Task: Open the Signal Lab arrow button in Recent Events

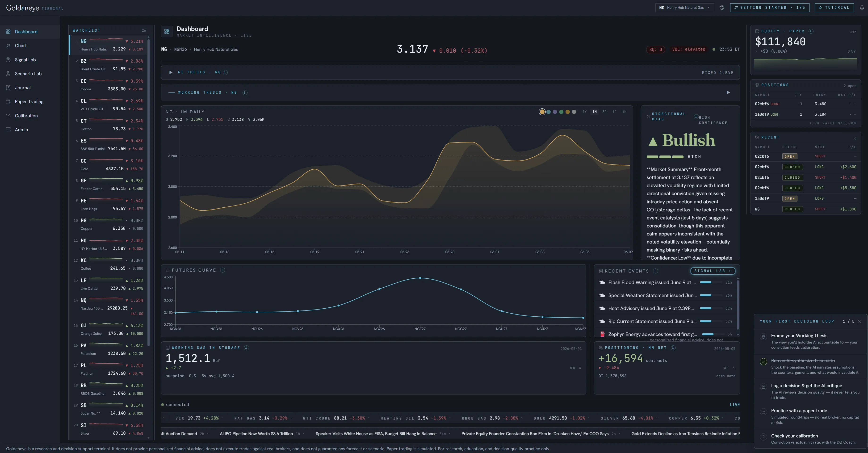Action: click(713, 271)
